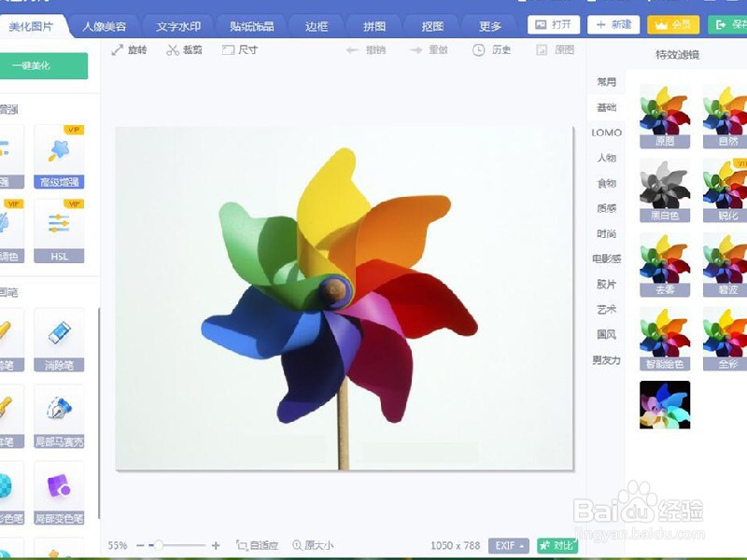Click the pinwheel image on canvas
The height and width of the screenshot is (560, 747).
point(344,299)
